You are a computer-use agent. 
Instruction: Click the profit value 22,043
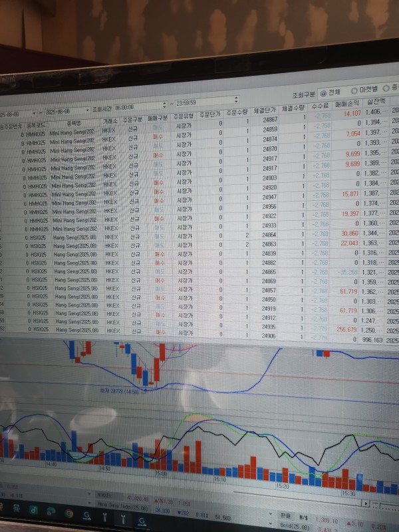pyautogui.click(x=350, y=243)
